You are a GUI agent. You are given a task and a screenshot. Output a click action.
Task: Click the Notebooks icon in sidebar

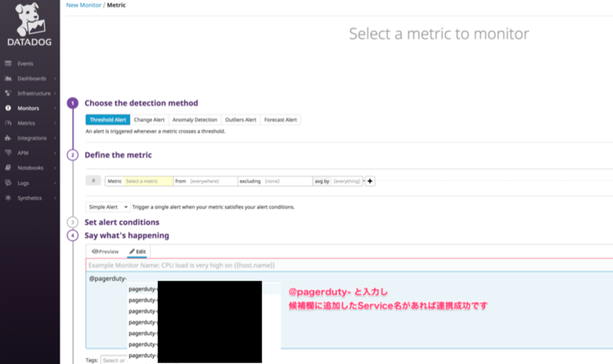click(8, 168)
